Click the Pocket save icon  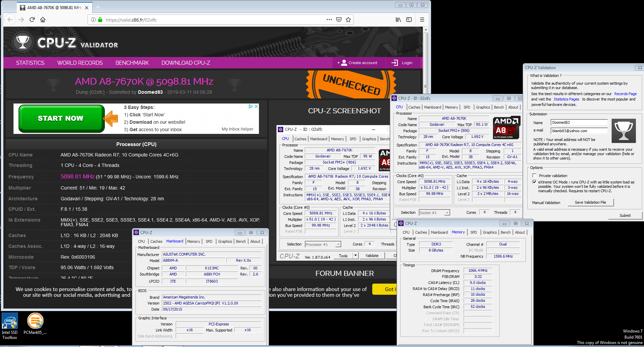[339, 20]
